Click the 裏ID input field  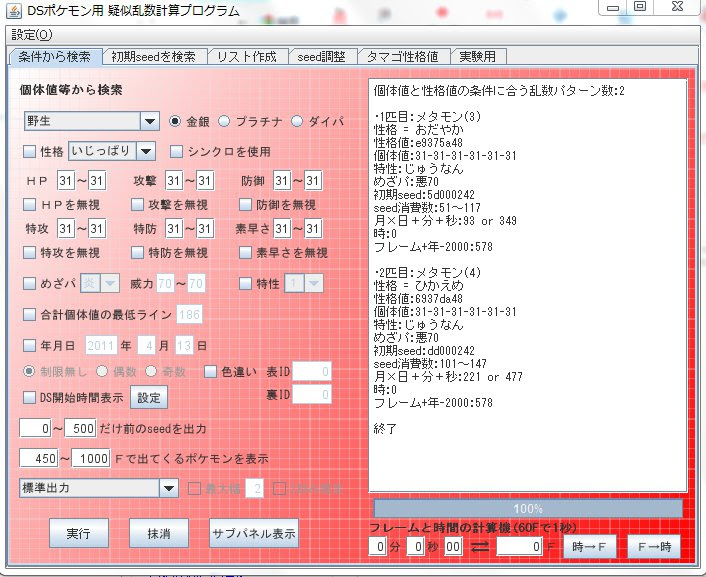click(x=312, y=395)
